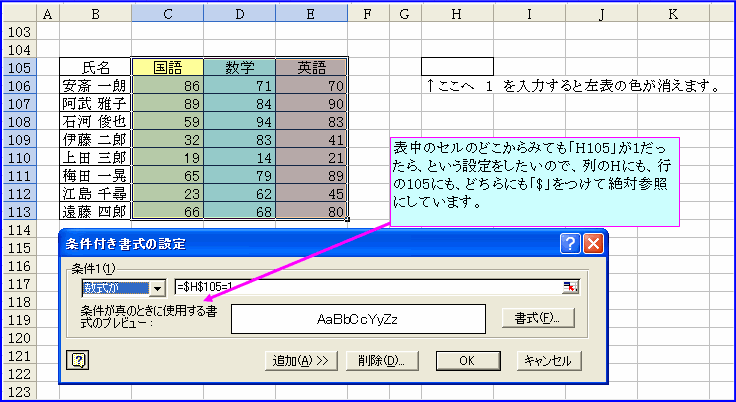The height and width of the screenshot is (402, 736).
Task: Select the name cell 上田 三郎
Action: click(95, 157)
